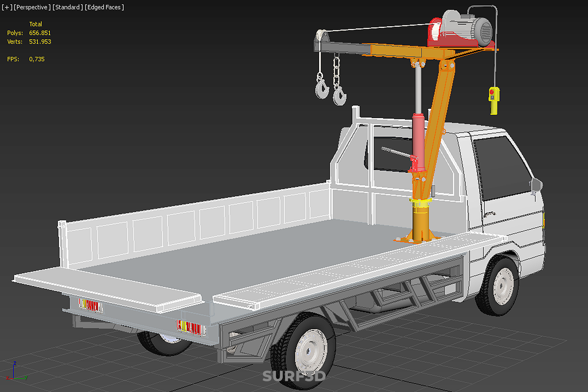This screenshot has width=588, height=392.
Task: Open the [+] viewport general menu
Action: (x=7, y=7)
